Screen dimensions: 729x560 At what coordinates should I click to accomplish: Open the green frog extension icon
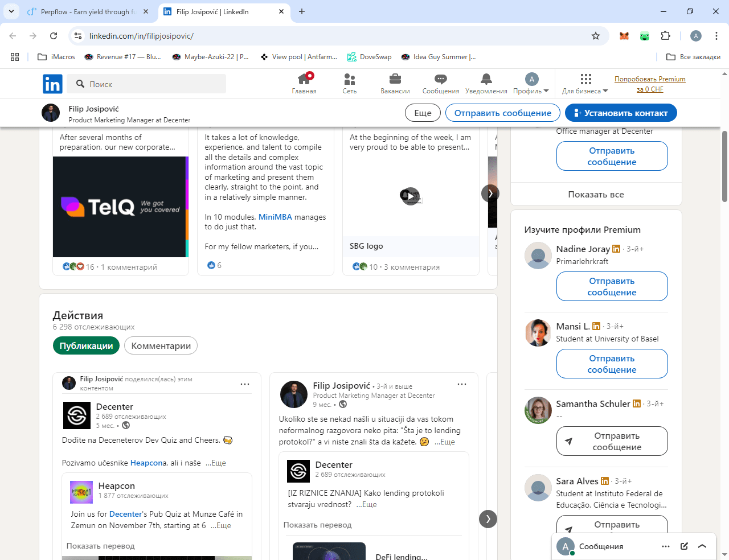tap(645, 36)
